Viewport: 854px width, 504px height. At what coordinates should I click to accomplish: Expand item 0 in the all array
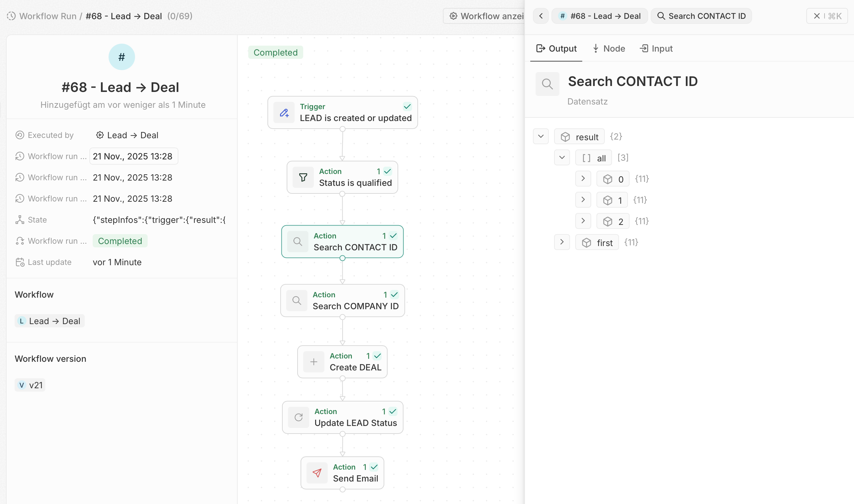[x=583, y=179]
